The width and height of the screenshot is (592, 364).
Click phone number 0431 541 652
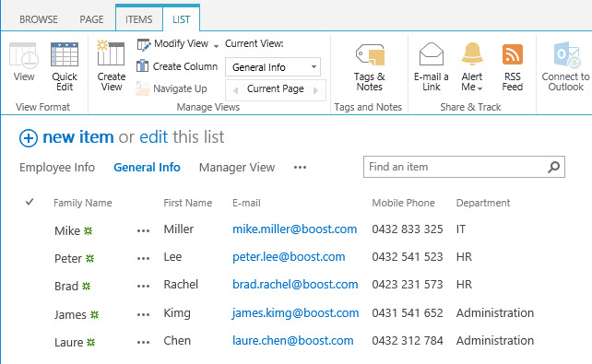click(408, 313)
